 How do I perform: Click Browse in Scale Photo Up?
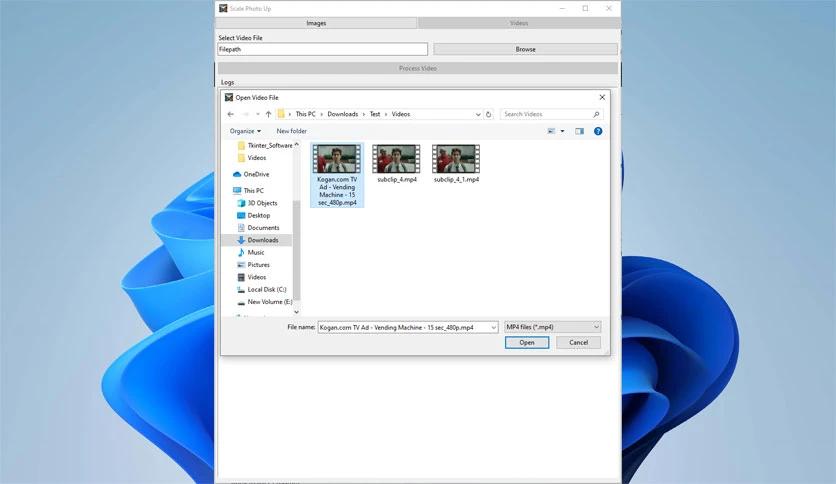(x=526, y=49)
